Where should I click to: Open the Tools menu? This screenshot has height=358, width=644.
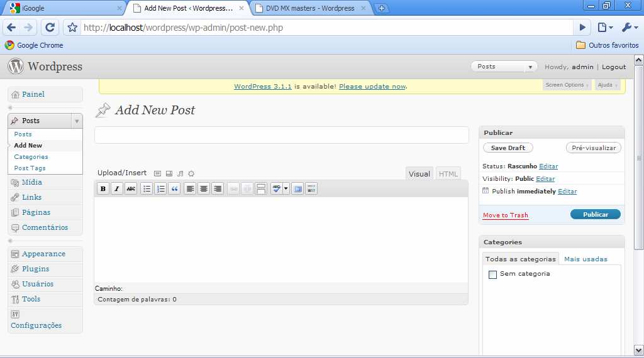[x=31, y=299]
